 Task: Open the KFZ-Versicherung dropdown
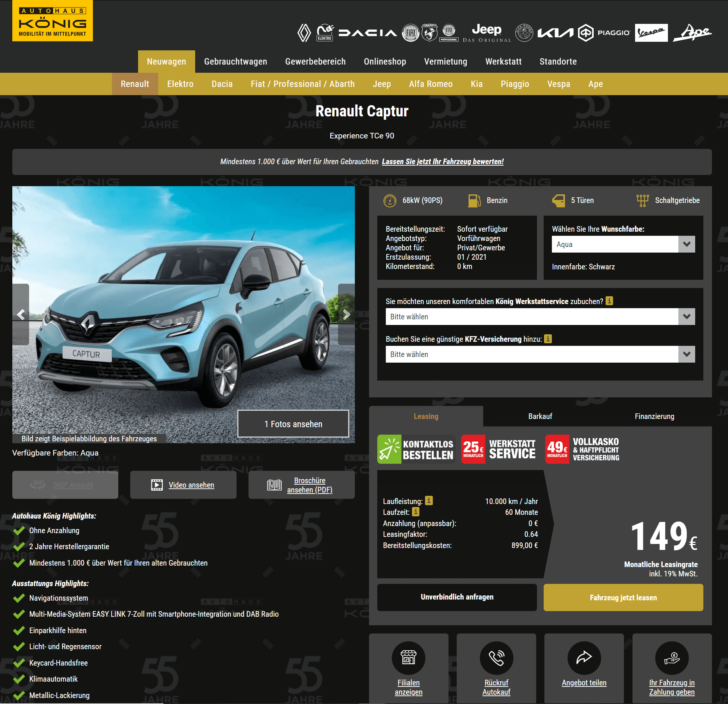point(540,354)
